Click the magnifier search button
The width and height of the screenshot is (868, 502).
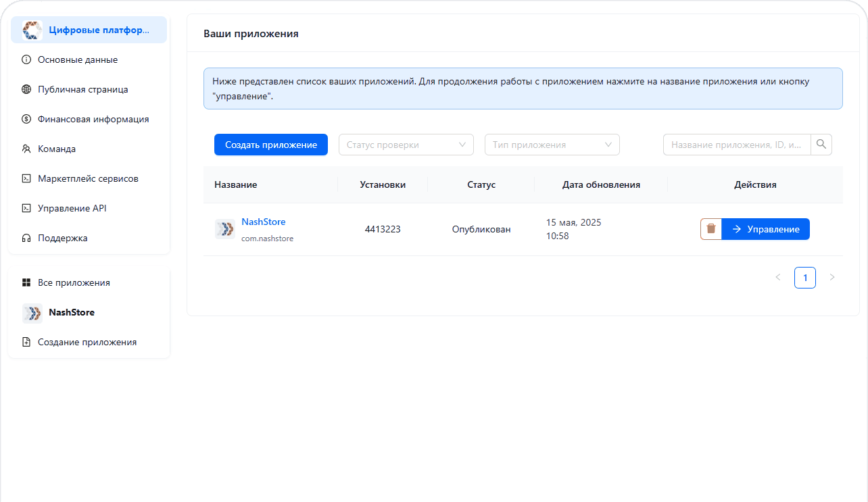pos(821,145)
